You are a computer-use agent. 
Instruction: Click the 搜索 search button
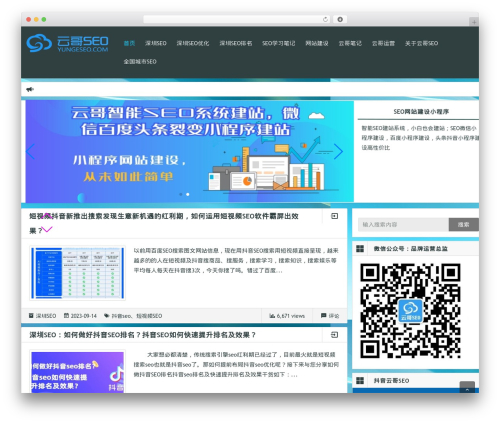pyautogui.click(x=464, y=224)
